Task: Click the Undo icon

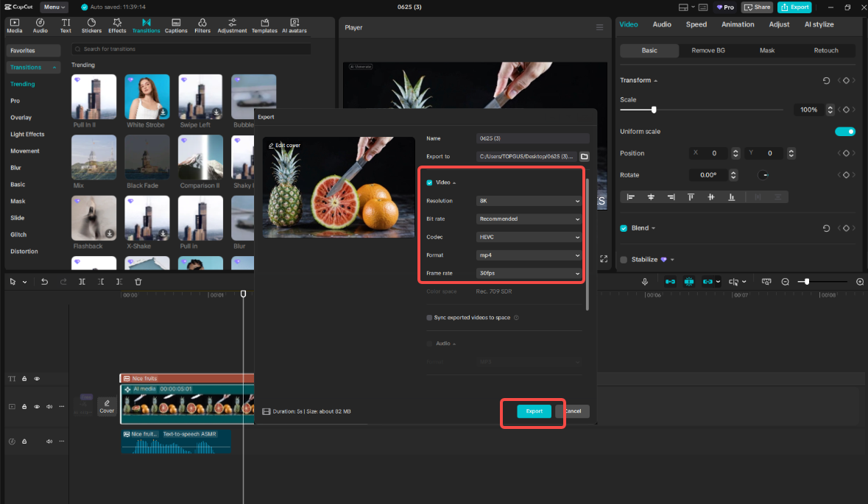Action: pyautogui.click(x=44, y=281)
